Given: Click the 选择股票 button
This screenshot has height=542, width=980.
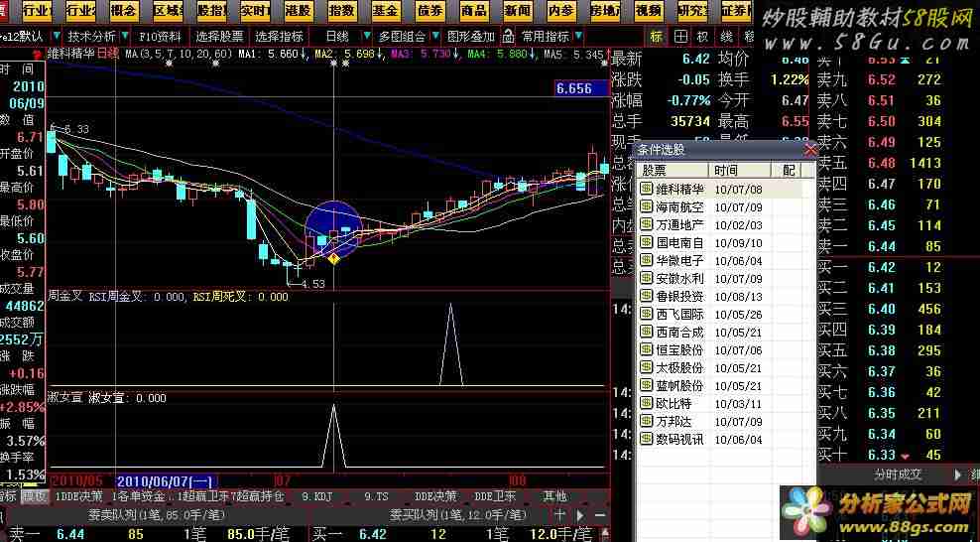Looking at the screenshot, I should (219, 36).
